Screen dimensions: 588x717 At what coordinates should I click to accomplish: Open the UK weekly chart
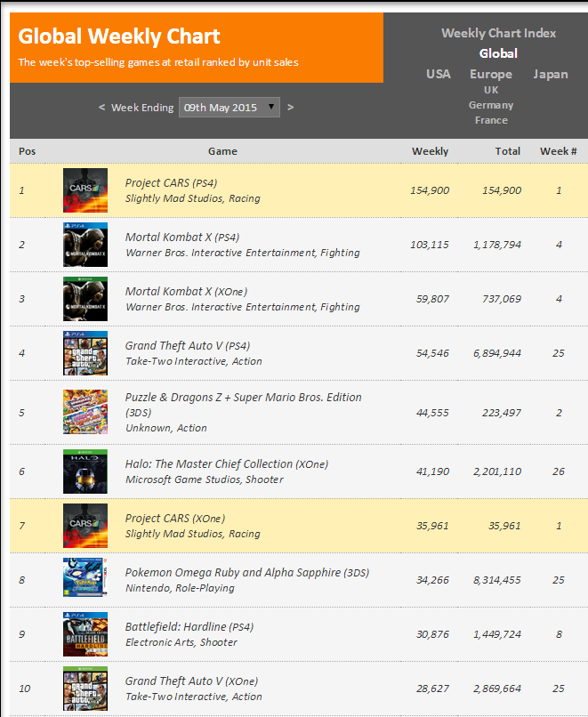[491, 90]
